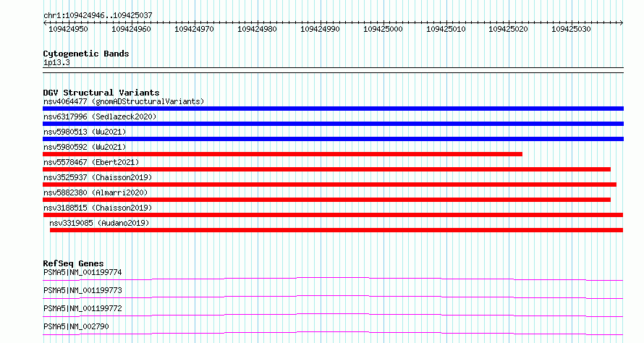Screen dimensions: 644x343
Task: Click the magenta line for NM_002790
Action: [333, 333]
